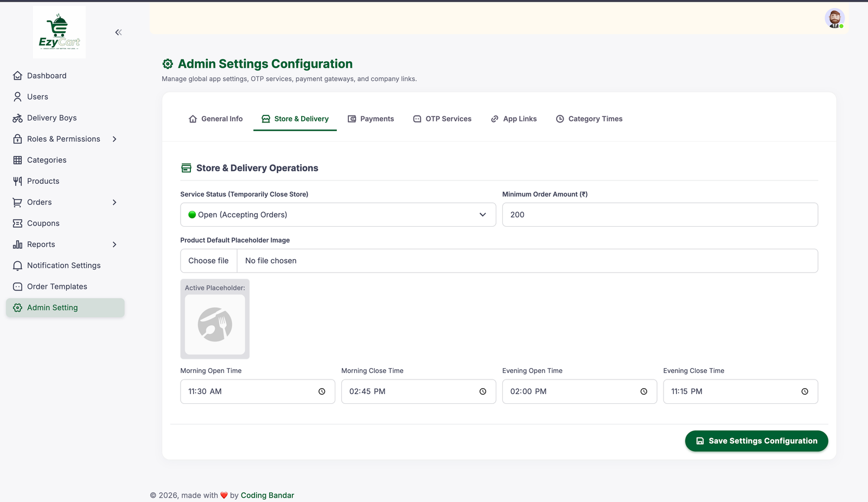Click the Minimum Order Amount field

coord(660,215)
